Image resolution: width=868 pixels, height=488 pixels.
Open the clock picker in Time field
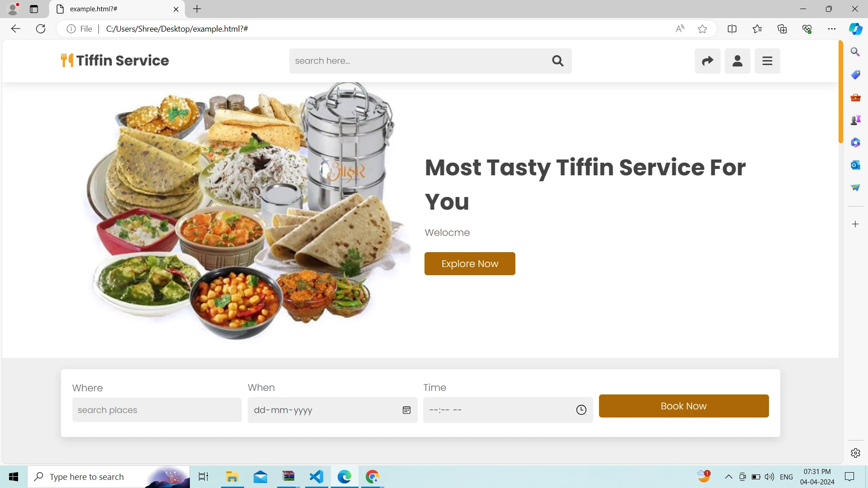pos(581,410)
